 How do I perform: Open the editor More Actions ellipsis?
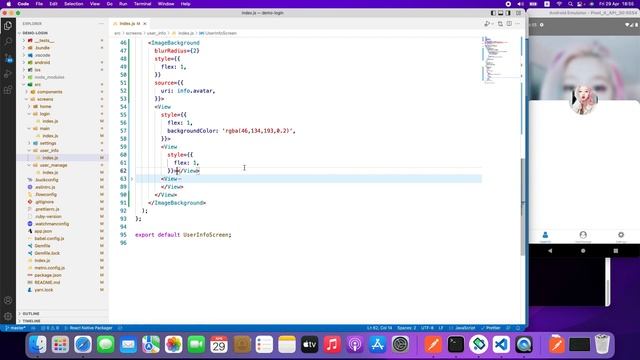click(518, 24)
